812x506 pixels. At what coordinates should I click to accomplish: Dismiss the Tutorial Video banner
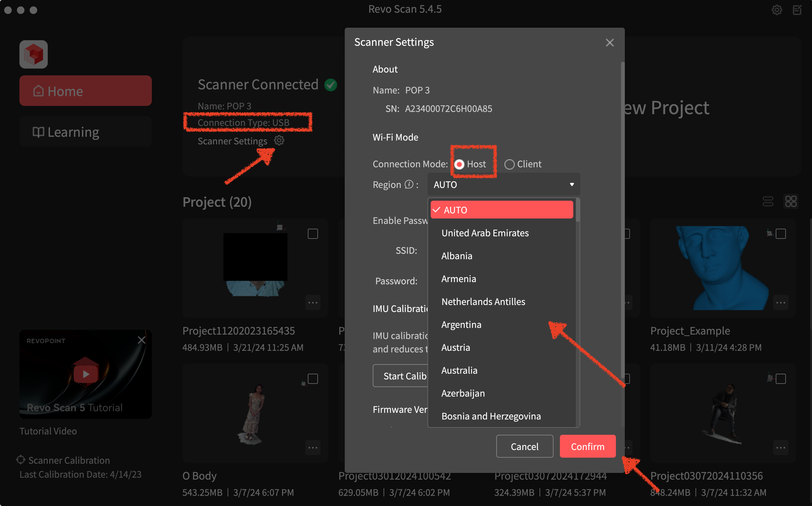tap(141, 340)
